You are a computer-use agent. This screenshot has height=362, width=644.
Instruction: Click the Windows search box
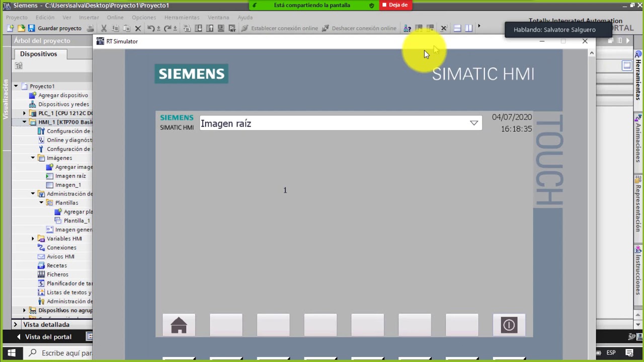[x=58, y=353]
